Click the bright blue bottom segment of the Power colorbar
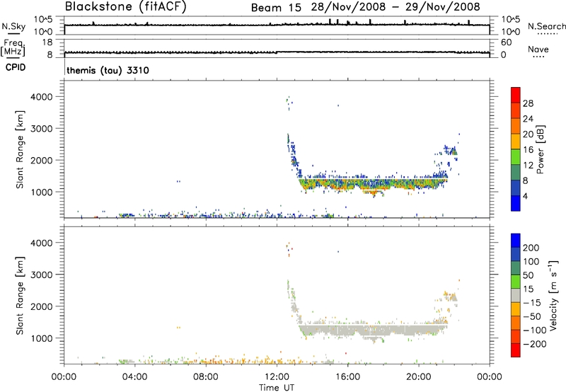 516,203
